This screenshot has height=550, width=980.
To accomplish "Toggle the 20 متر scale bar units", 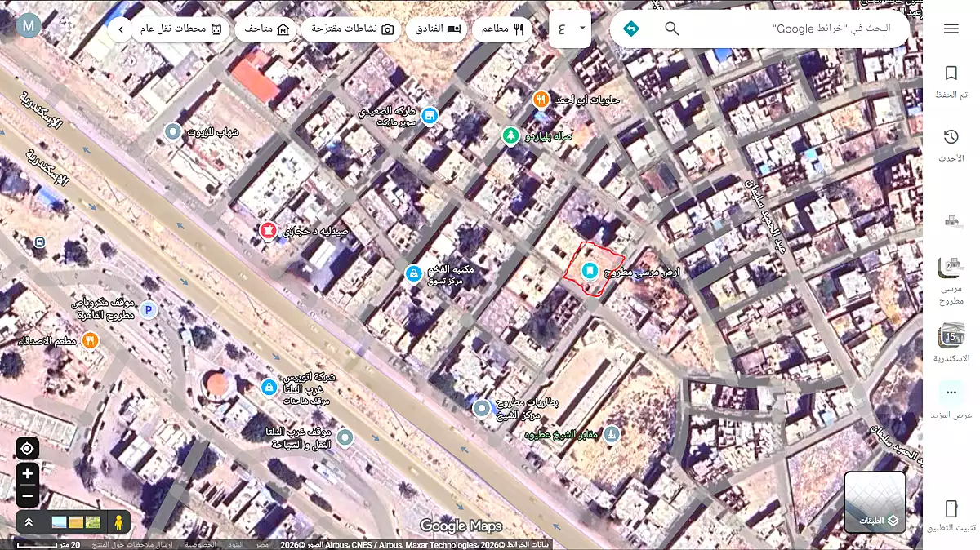I will 49,544.
